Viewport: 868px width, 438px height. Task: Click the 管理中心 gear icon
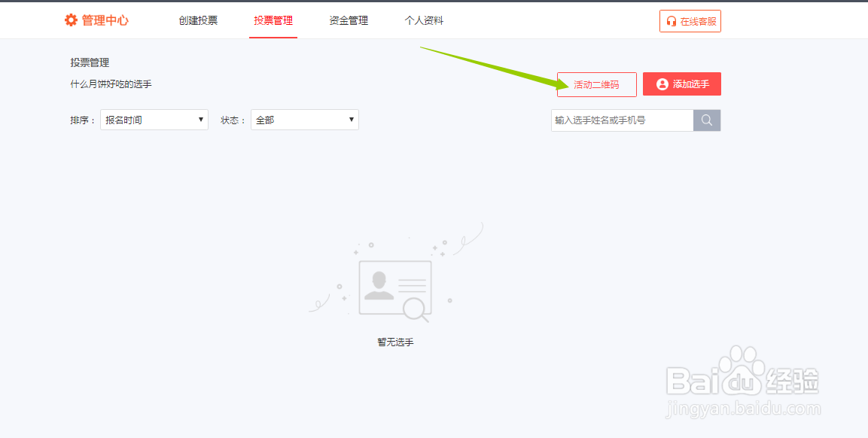tap(71, 20)
